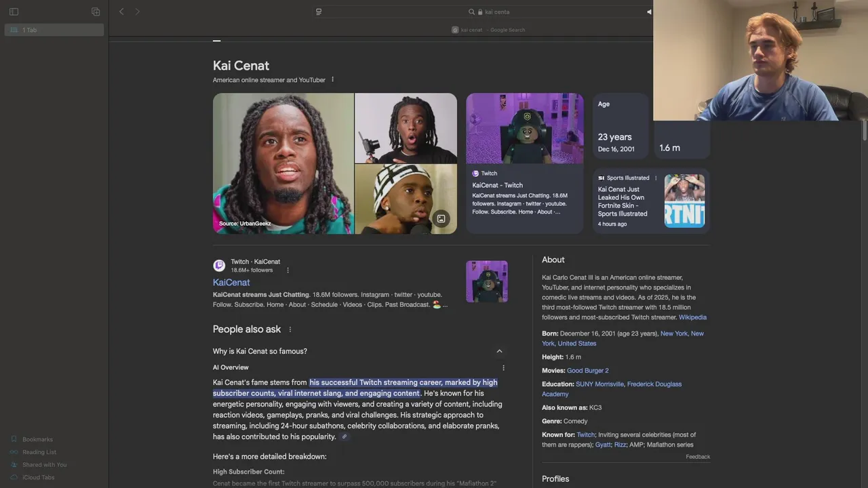
Task: Open more options for Twitch KaiCenat result
Action: pyautogui.click(x=288, y=270)
